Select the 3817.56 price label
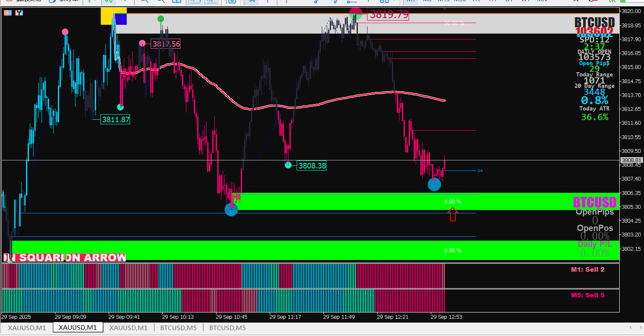The image size is (644, 336). (166, 44)
